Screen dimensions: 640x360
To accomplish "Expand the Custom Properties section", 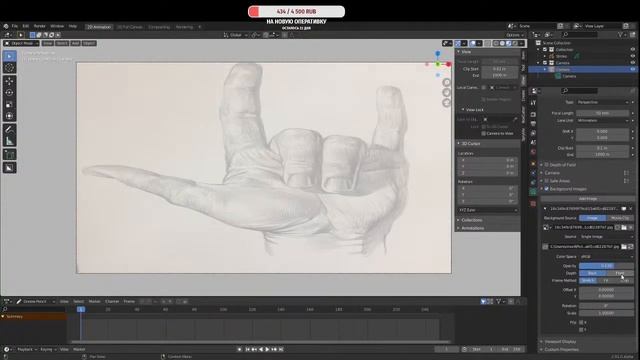I will (561, 350).
